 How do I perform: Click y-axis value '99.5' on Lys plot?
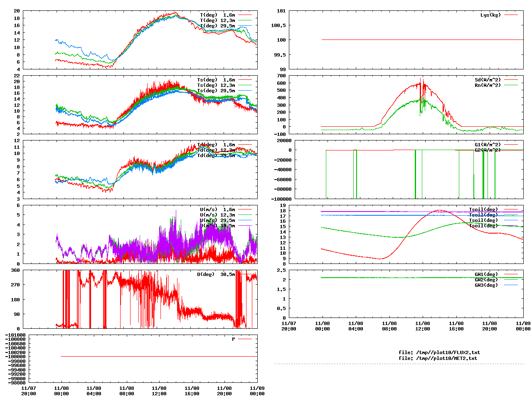click(x=280, y=54)
